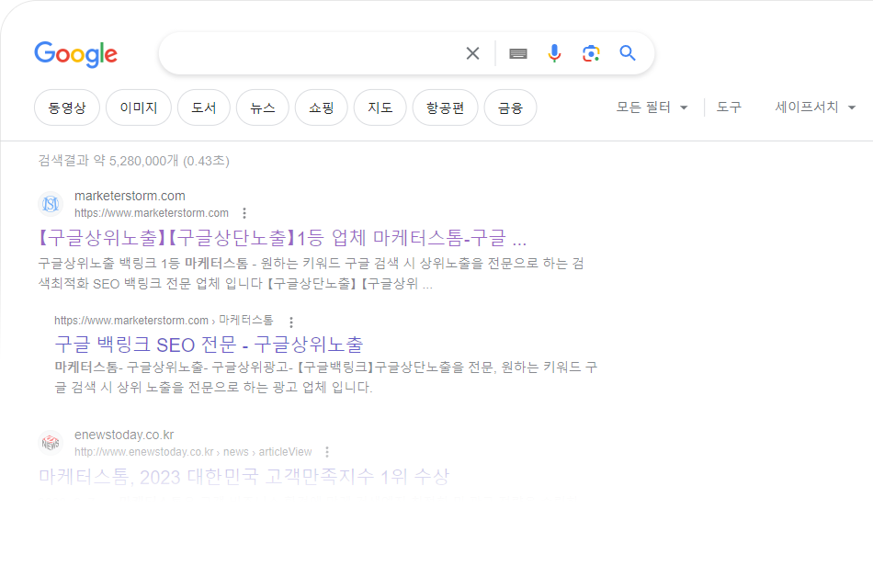Start voice search with microphone icon

554,53
